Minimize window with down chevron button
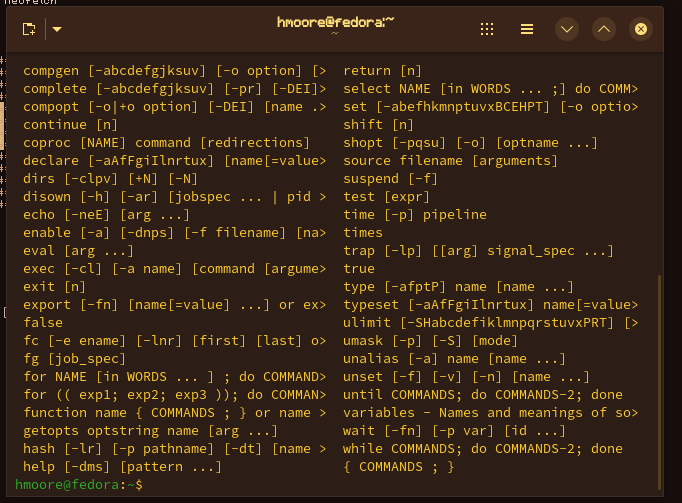Screen dimensions: 682x503 (567, 29)
